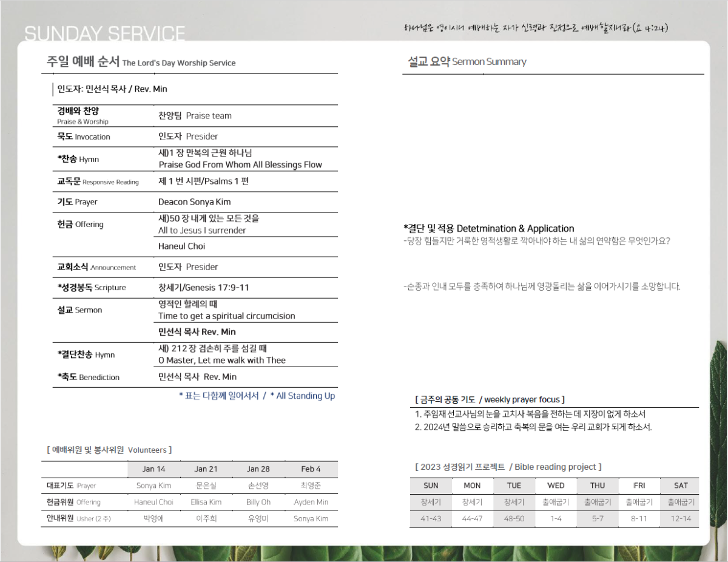Select the text '인도자: 민선식 목사 / Rev. Min'

(112, 89)
